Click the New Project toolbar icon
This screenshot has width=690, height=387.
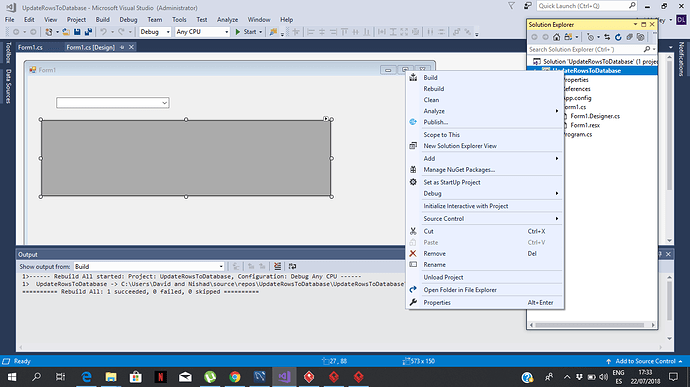49,32
